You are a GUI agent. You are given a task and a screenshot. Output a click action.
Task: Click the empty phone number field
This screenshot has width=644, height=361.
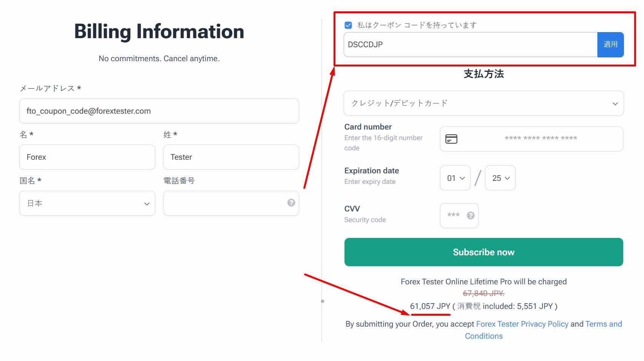pyautogui.click(x=231, y=203)
